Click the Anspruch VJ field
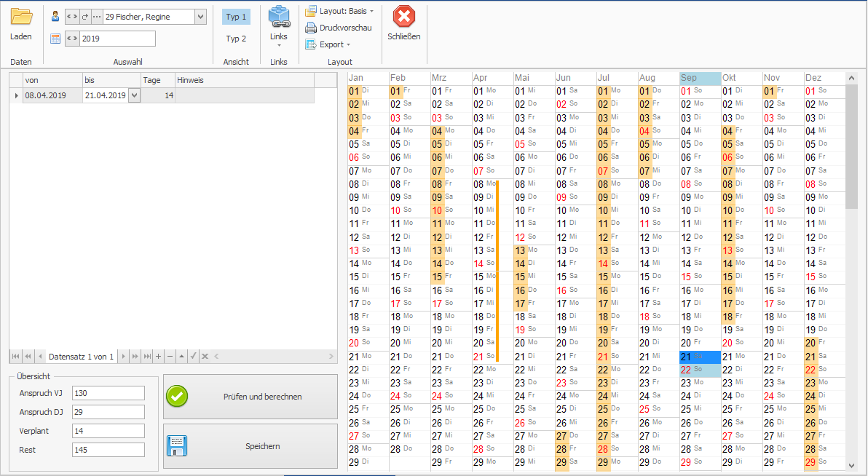Image resolution: width=868 pixels, height=476 pixels. (x=108, y=393)
